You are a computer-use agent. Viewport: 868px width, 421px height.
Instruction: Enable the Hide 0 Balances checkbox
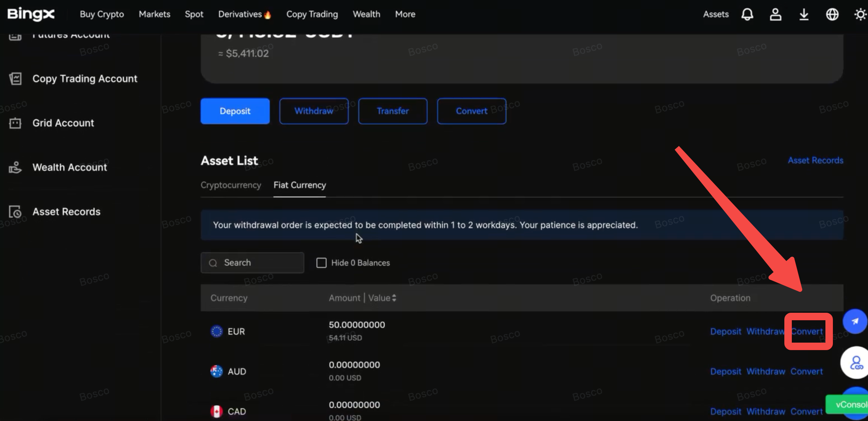tap(321, 263)
